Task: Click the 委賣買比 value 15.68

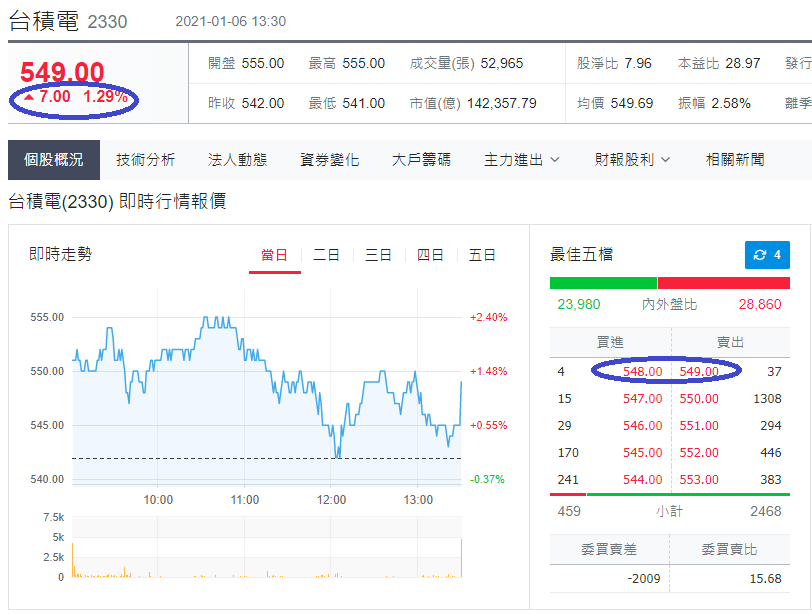Action: (765, 578)
